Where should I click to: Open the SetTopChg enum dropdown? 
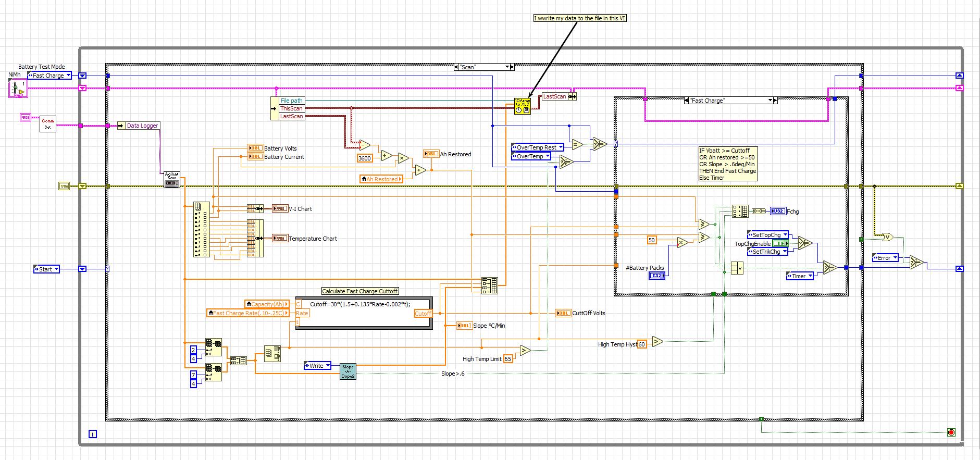[768, 235]
